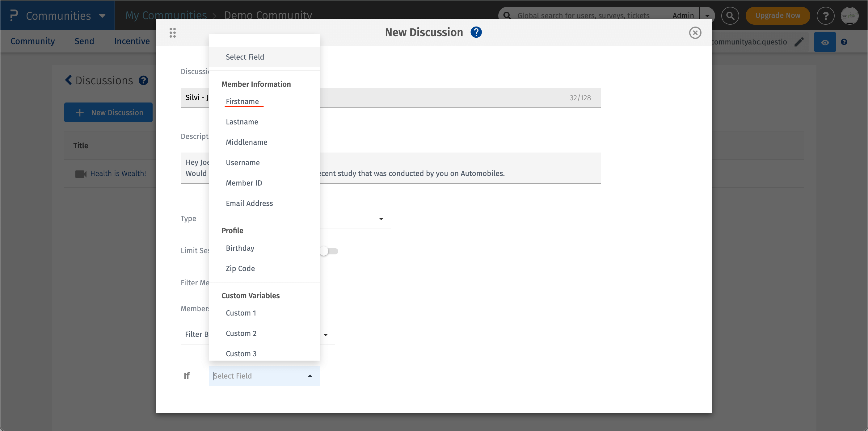Open the Type dropdown arrow
The width and height of the screenshot is (868, 431).
point(381,219)
